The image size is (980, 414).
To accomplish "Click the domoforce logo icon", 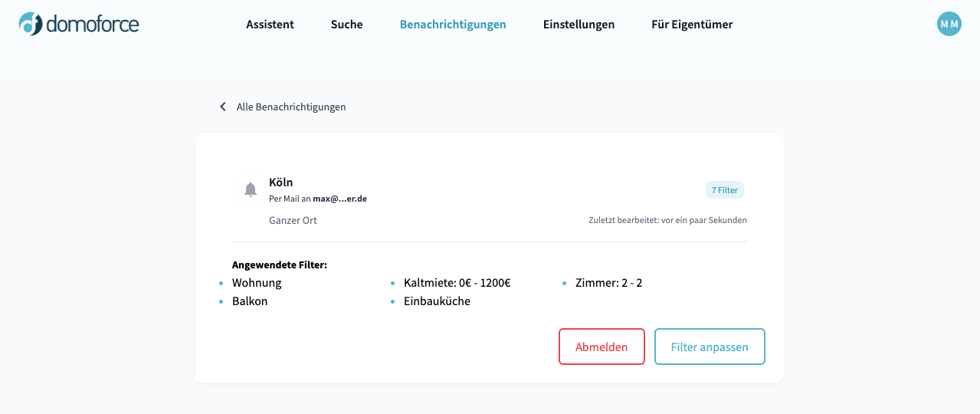I will coord(31,24).
